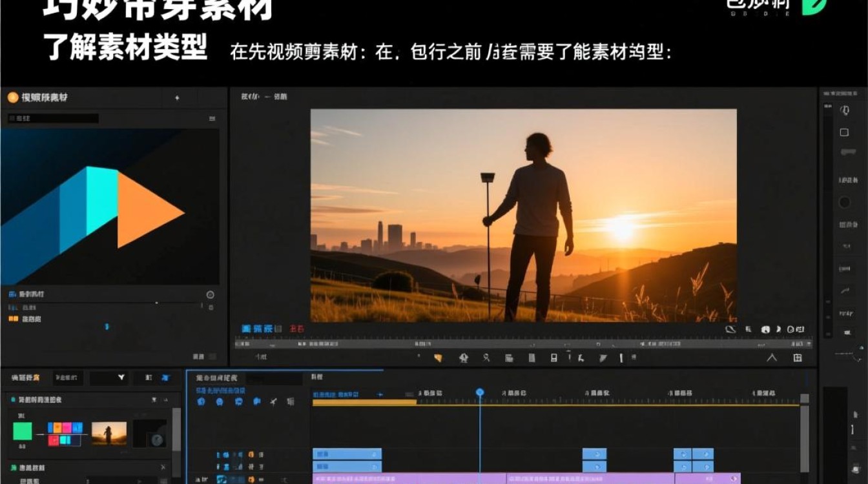868x484 pixels.
Task: Click the blue playhead marker on timeline ruler
Action: [x=480, y=392]
